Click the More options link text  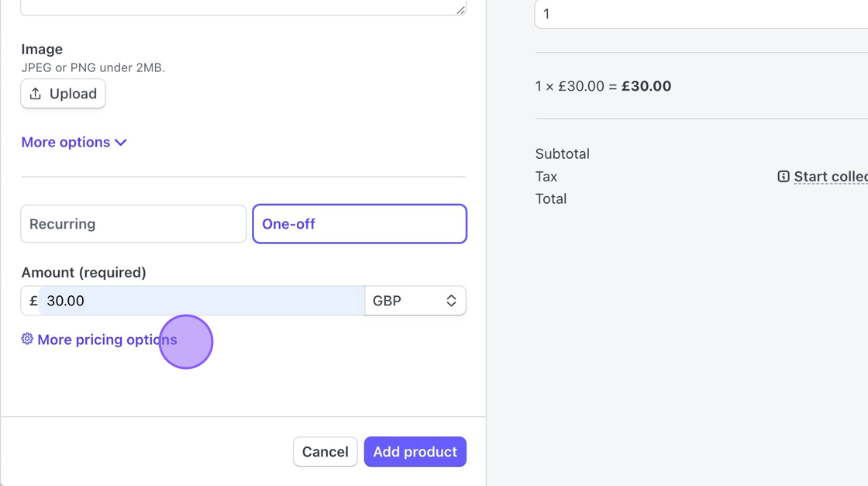pyautogui.click(x=66, y=143)
